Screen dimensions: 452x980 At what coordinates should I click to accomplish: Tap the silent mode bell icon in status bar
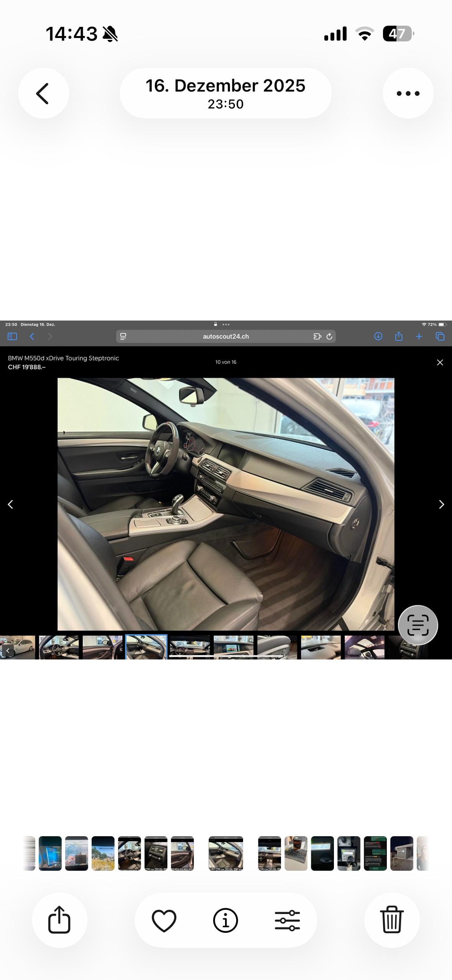click(110, 34)
